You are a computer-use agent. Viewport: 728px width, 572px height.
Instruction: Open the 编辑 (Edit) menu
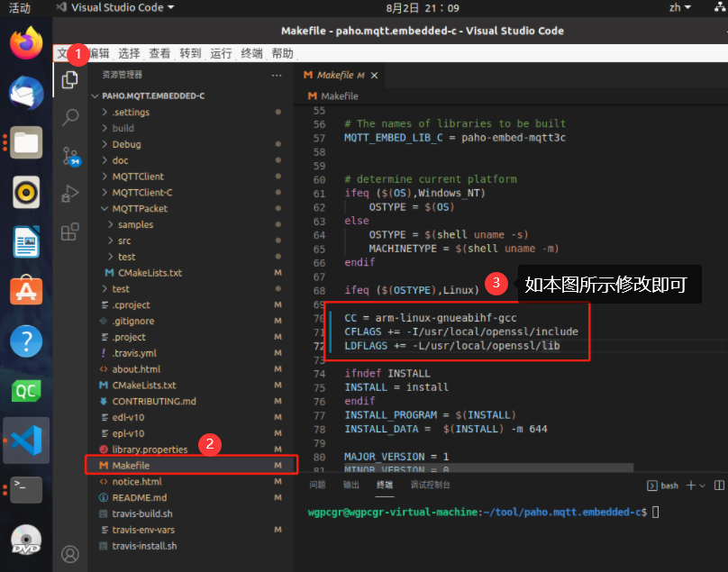pyautogui.click(x=99, y=53)
